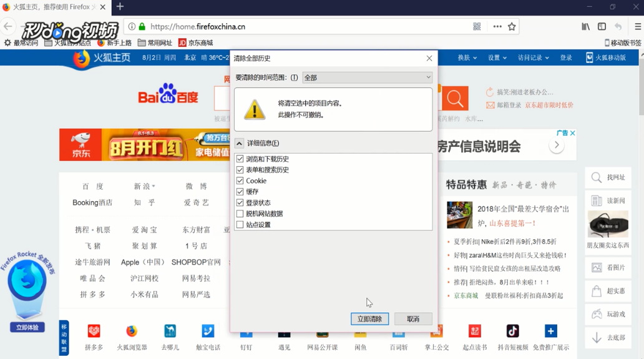This screenshot has width=644, height=359.
Task: Open a new tab with the plus button
Action: [120, 7]
